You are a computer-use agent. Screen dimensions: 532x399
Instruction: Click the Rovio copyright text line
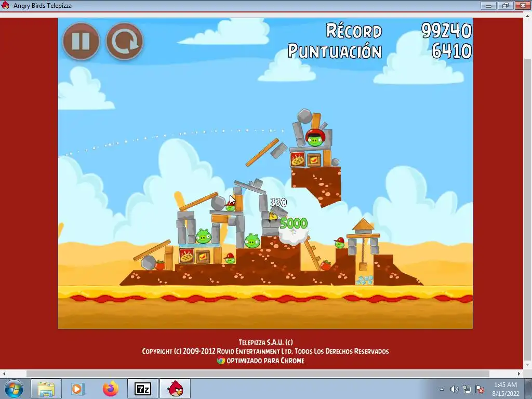[265, 351]
